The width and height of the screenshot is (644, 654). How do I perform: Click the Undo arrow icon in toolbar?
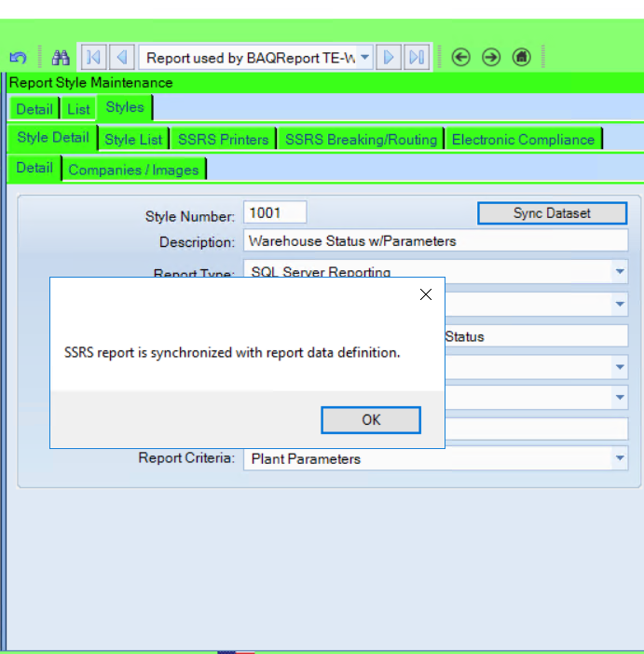18,57
